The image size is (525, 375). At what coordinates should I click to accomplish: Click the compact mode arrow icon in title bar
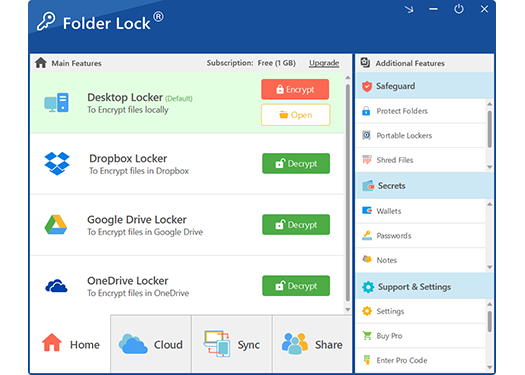tap(409, 9)
